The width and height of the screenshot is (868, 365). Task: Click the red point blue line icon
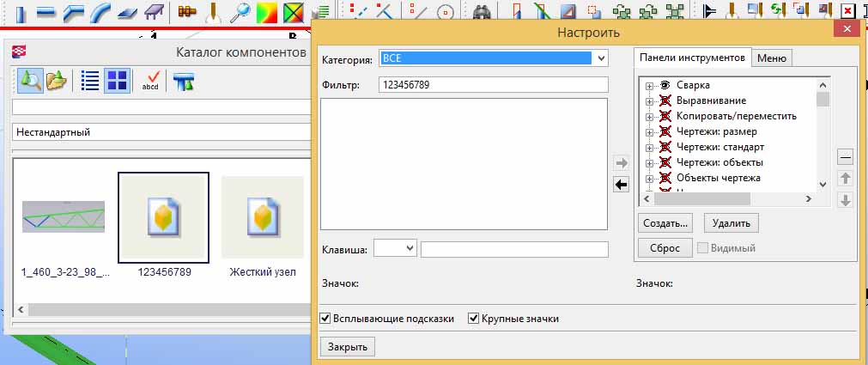(x=384, y=12)
